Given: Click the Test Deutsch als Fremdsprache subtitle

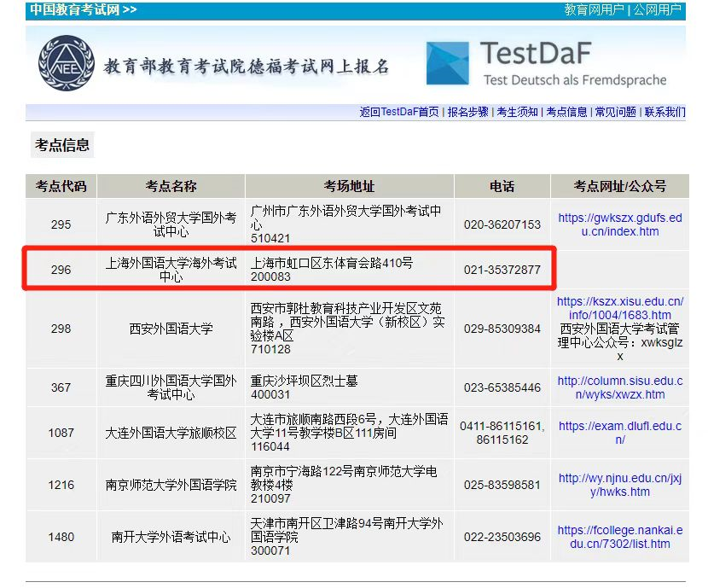Looking at the screenshot, I should (575, 80).
